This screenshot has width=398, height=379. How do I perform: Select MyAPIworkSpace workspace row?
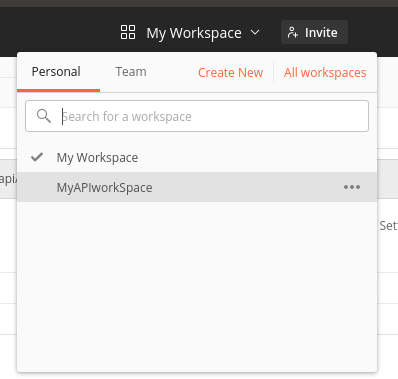click(x=197, y=187)
